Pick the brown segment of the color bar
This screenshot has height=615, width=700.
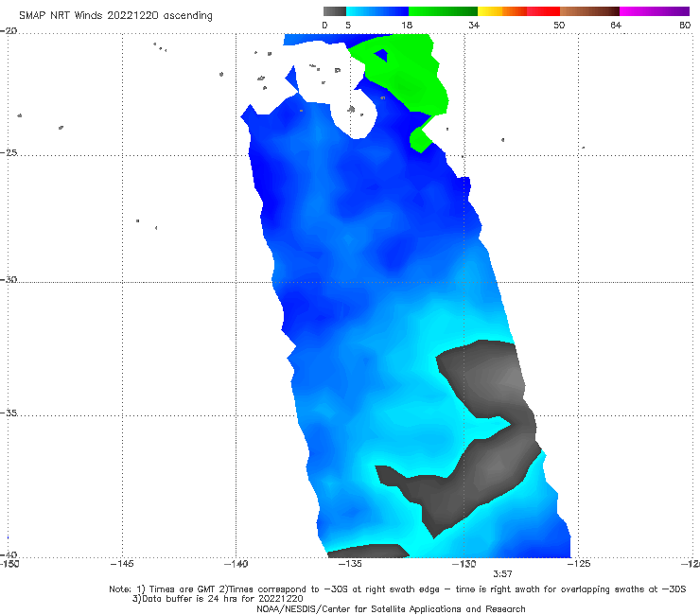tap(589, 11)
